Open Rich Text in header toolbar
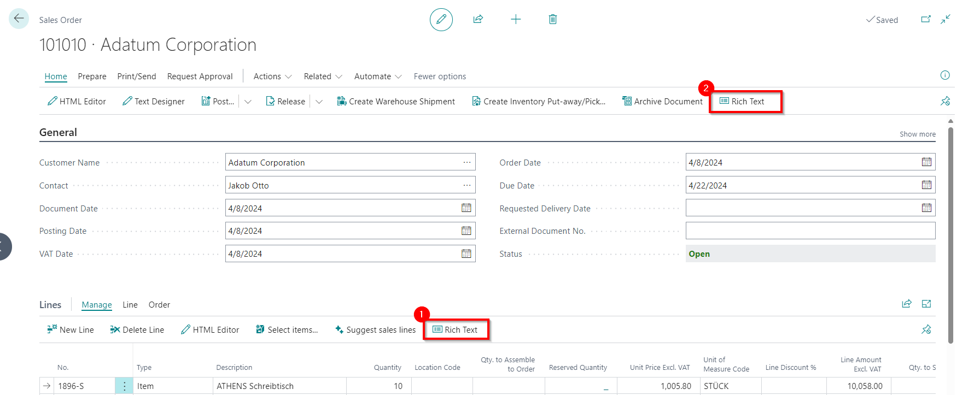 [742, 101]
